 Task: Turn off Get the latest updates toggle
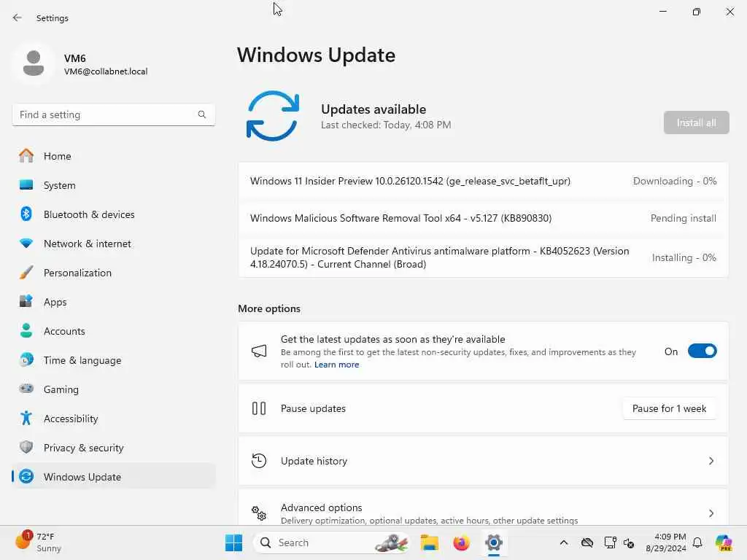point(703,351)
